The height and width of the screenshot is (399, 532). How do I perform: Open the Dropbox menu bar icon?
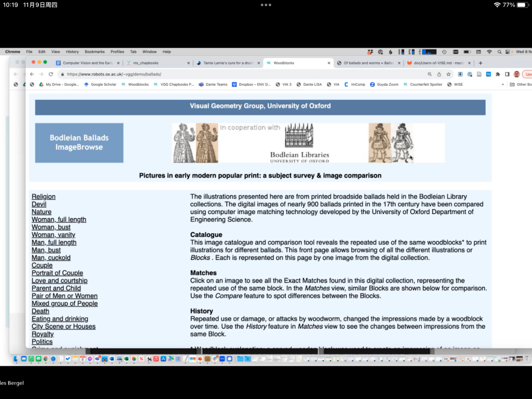point(370,52)
